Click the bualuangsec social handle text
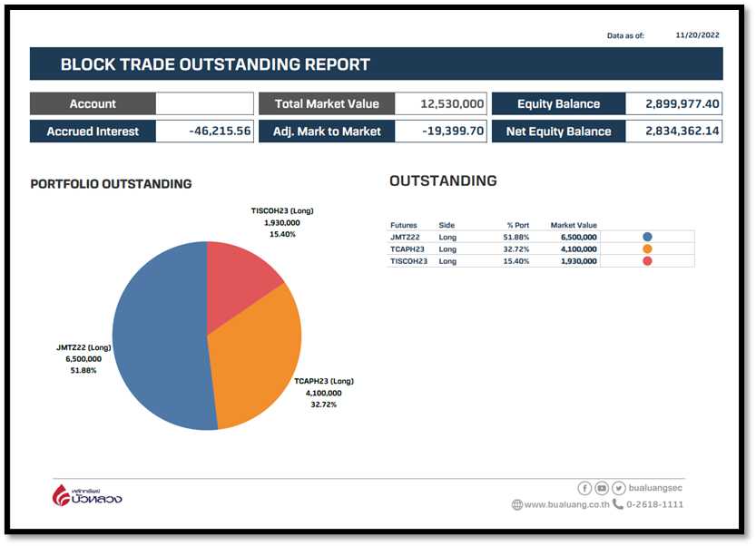 (656, 488)
